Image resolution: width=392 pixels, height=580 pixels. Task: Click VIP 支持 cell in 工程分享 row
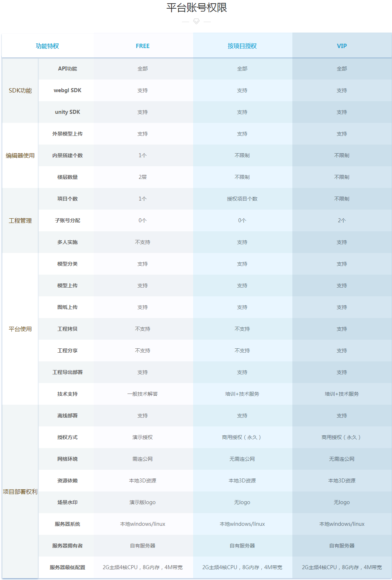click(342, 351)
